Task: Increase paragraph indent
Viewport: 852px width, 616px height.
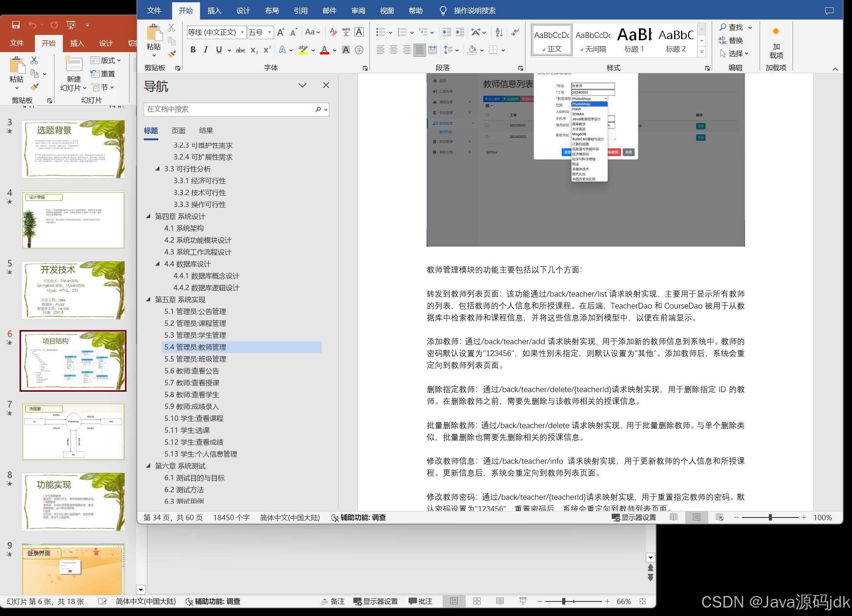Action: coord(460,32)
